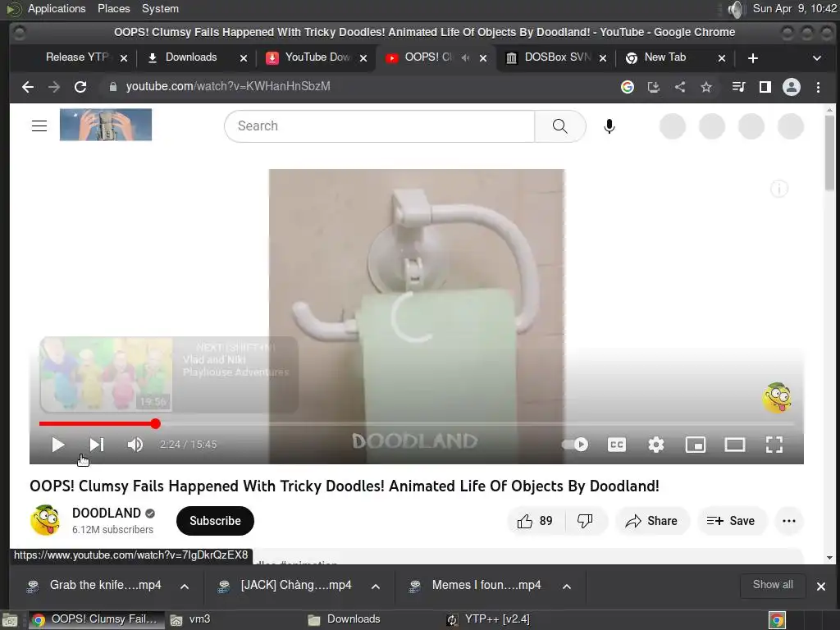840x630 pixels.
Task: Open video player settings gear
Action: point(655,445)
